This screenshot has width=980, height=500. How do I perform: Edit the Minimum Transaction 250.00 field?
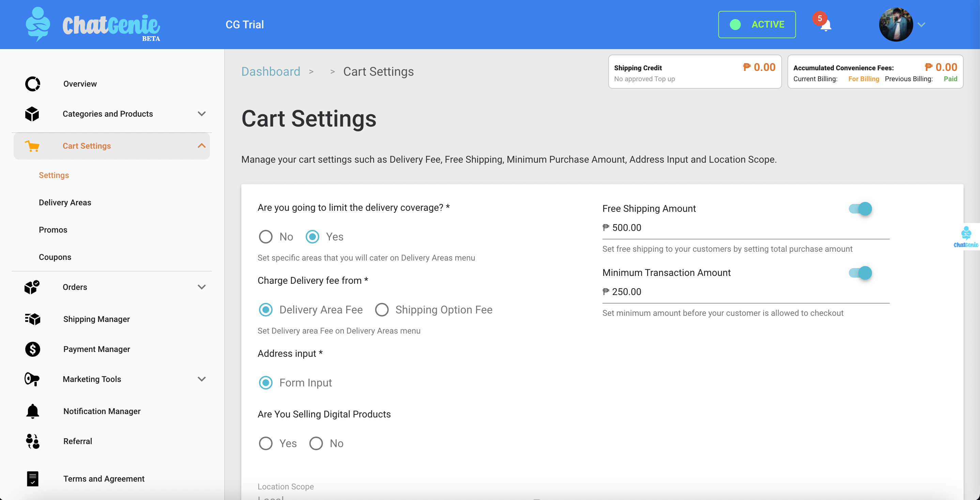746,292
